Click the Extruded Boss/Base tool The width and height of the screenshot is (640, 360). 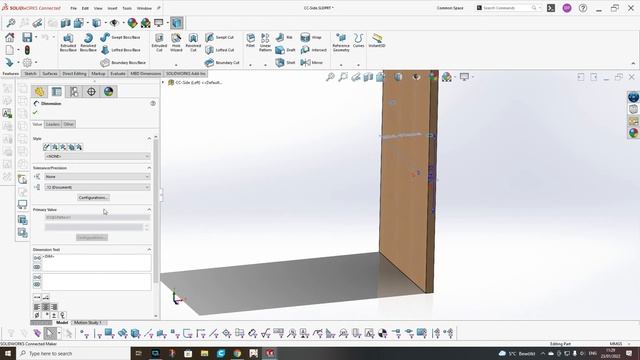[x=68, y=42]
